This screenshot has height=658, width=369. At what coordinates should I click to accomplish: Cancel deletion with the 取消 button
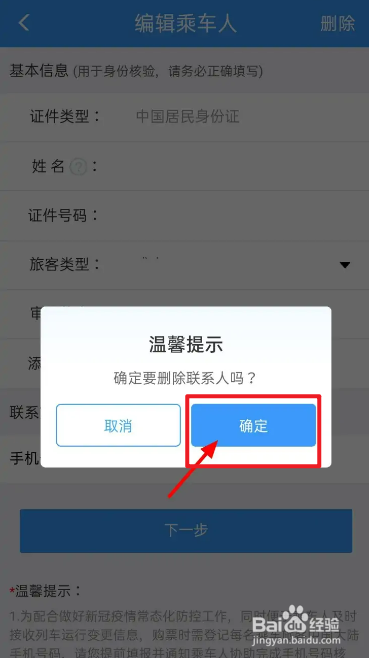click(x=118, y=426)
